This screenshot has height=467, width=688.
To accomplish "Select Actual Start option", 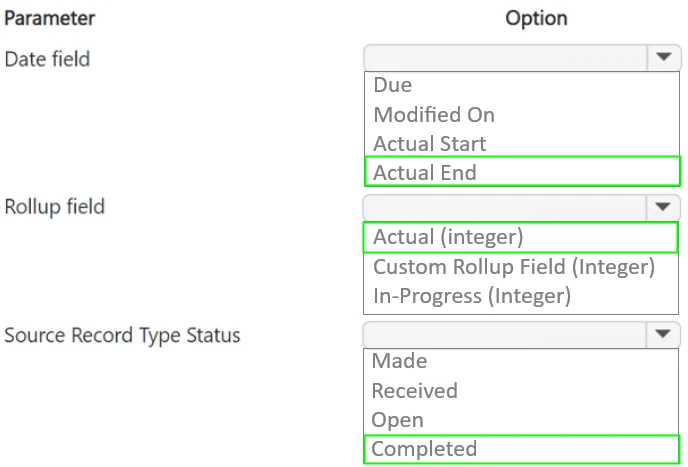I will coord(430,144).
